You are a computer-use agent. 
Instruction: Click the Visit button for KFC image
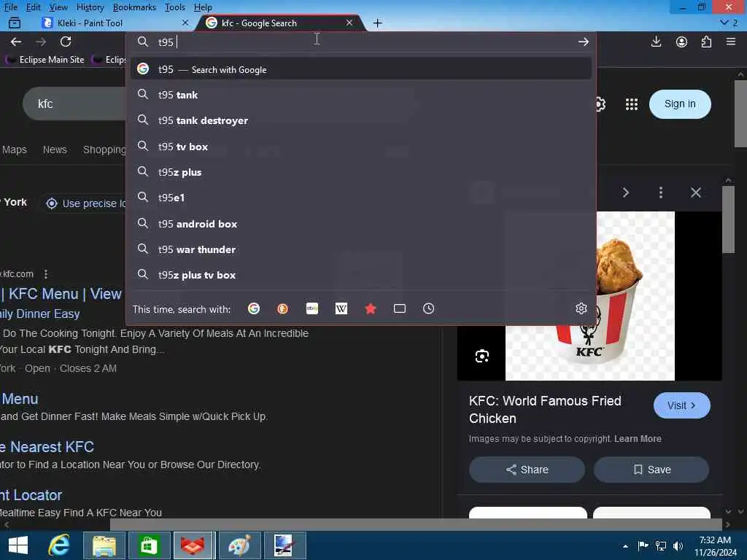pos(682,405)
